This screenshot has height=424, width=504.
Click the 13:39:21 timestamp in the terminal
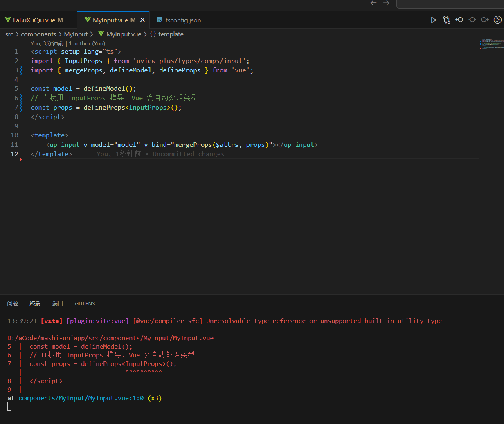22,321
